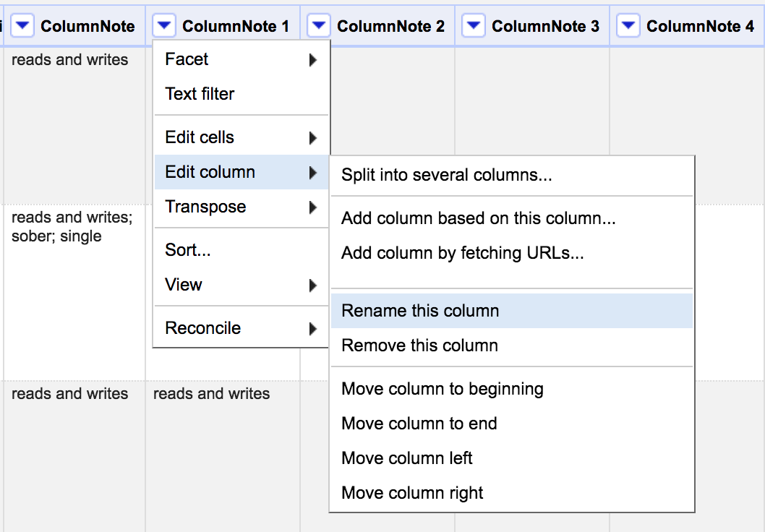The image size is (765, 532).
Task: Expand the ColumnNote 3 column menu arrow
Action: (x=474, y=27)
